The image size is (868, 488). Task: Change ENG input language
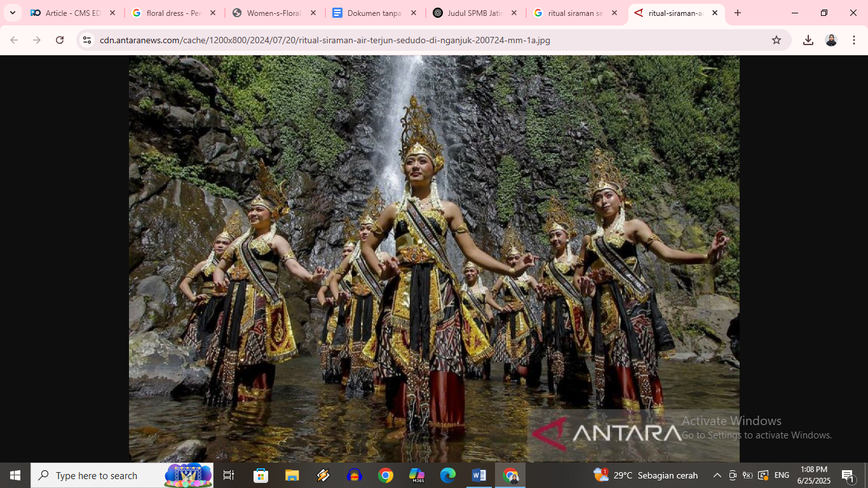pos(782,475)
